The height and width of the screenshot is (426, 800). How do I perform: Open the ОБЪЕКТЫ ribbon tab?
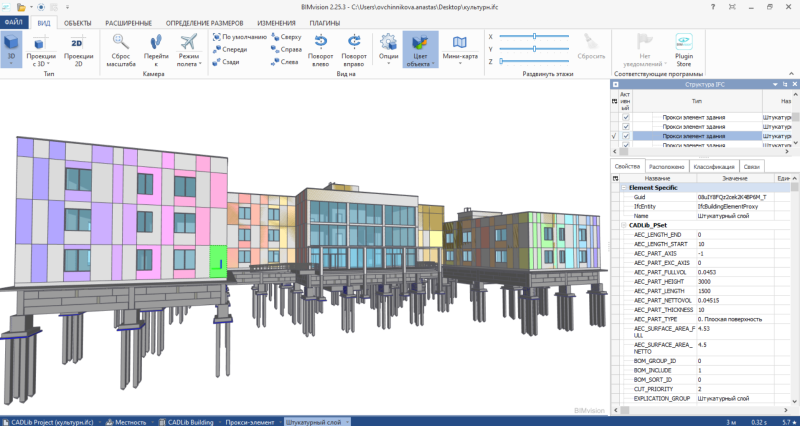tap(77, 21)
